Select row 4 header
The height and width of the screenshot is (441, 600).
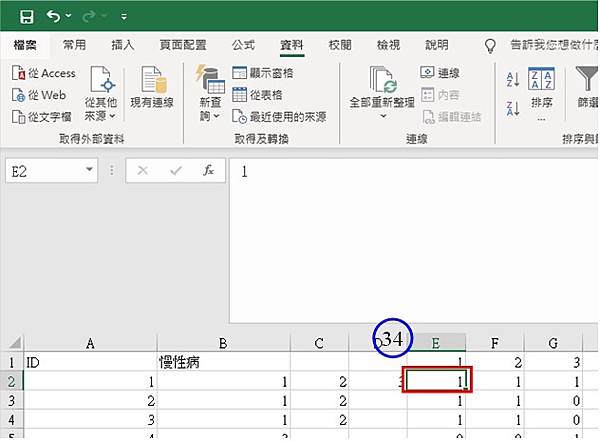point(12,420)
